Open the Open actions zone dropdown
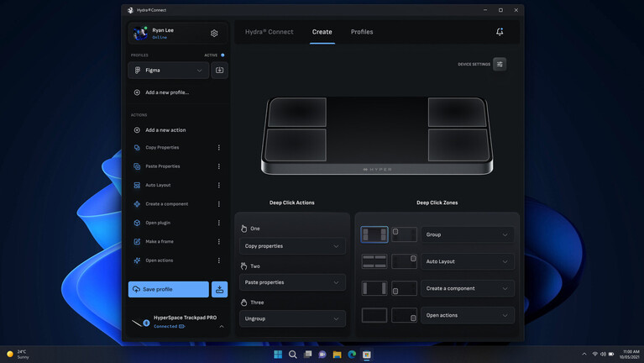The width and height of the screenshot is (644, 363). (468, 315)
